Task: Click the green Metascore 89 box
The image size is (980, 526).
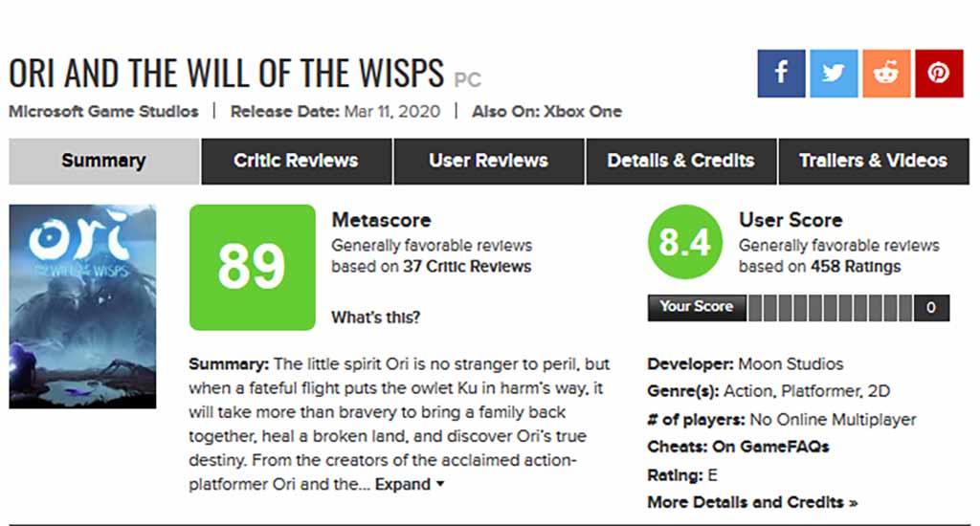Action: 253,268
